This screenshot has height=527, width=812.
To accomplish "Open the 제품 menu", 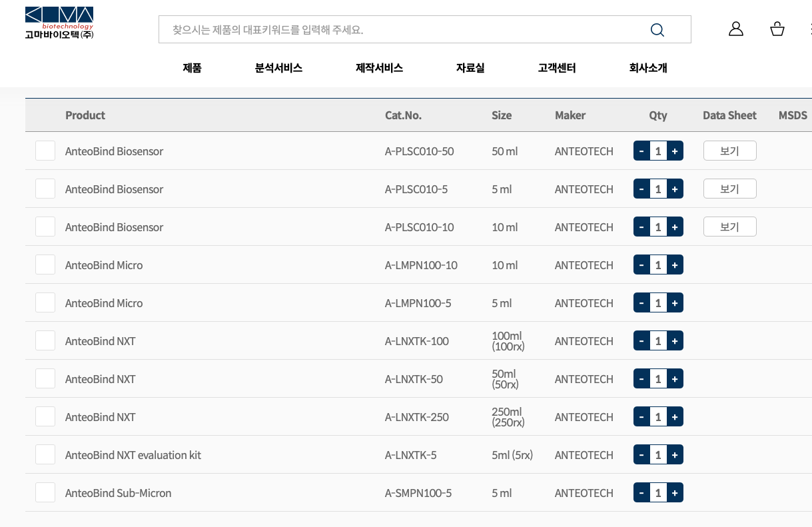I will click(192, 67).
